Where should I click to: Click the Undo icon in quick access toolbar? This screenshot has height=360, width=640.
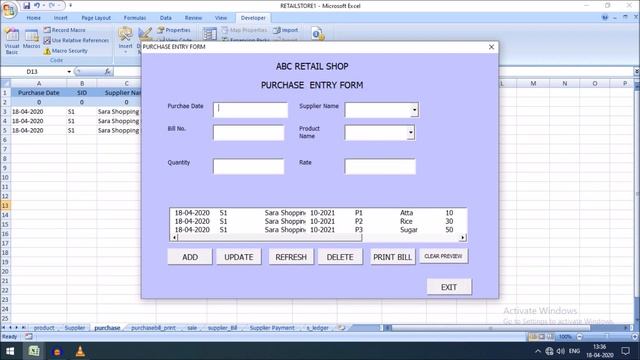(37, 6)
